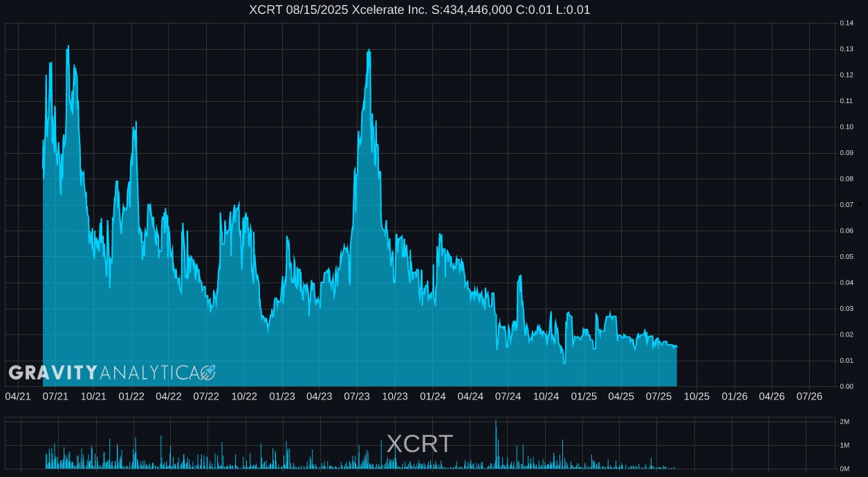Choose the 10/22 x-axis label
This screenshot has width=868, height=477.
(244, 397)
